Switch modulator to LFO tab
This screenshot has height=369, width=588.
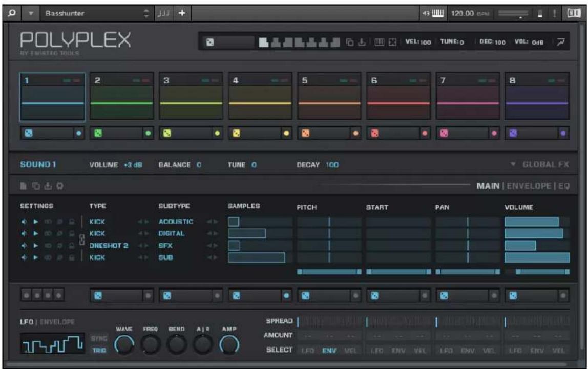26,322
